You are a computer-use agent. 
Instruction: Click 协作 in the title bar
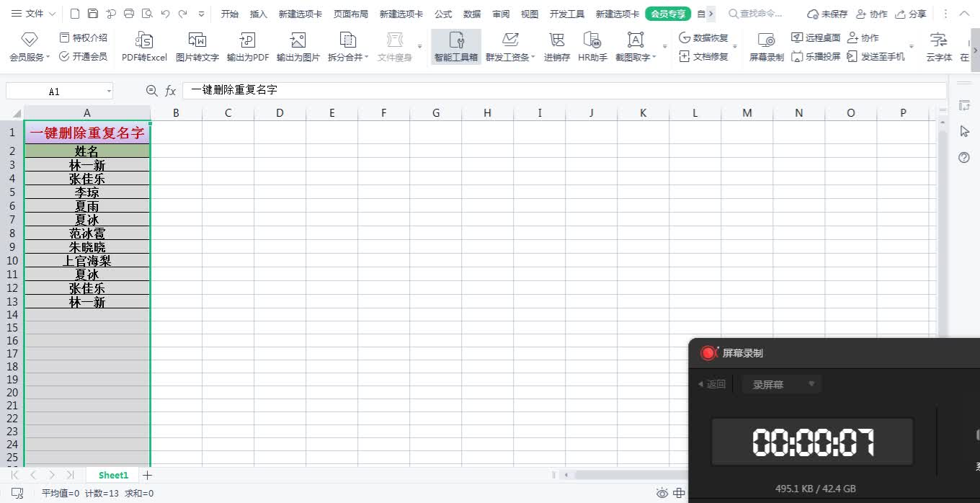tap(872, 14)
